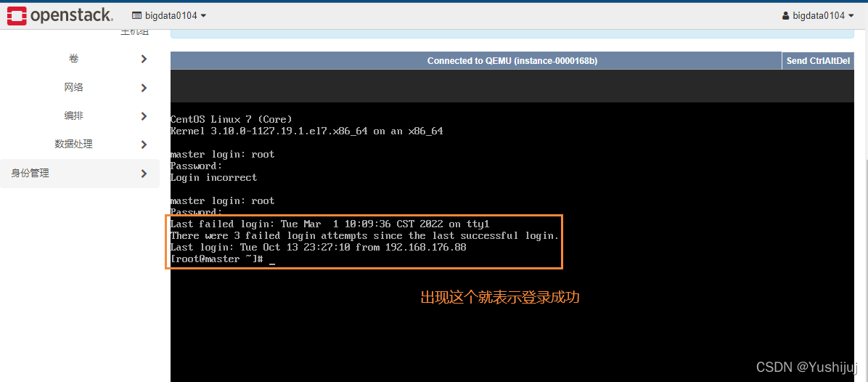
Task: Click the 'Last failed login' console line
Action: (330, 224)
